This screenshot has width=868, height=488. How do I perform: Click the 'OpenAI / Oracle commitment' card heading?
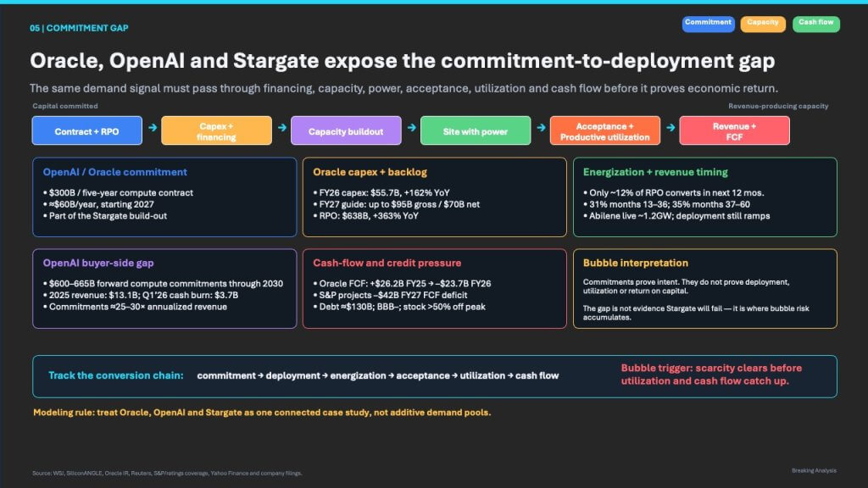(x=115, y=172)
